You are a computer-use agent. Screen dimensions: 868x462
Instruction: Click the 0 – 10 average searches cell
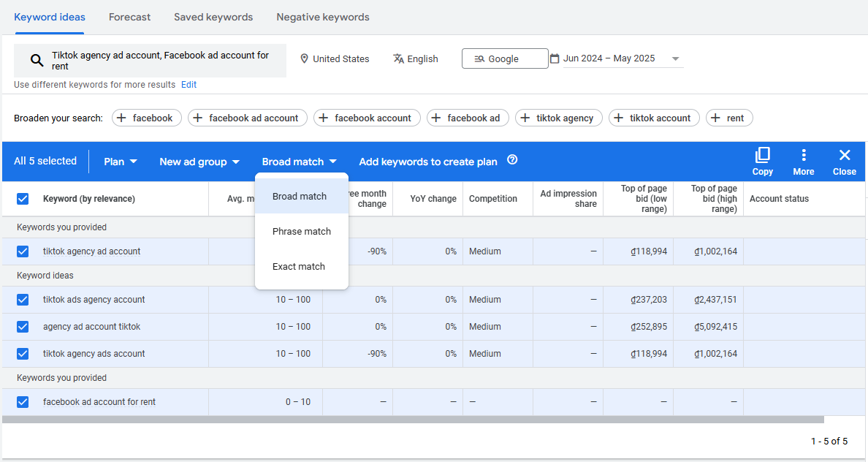point(298,402)
